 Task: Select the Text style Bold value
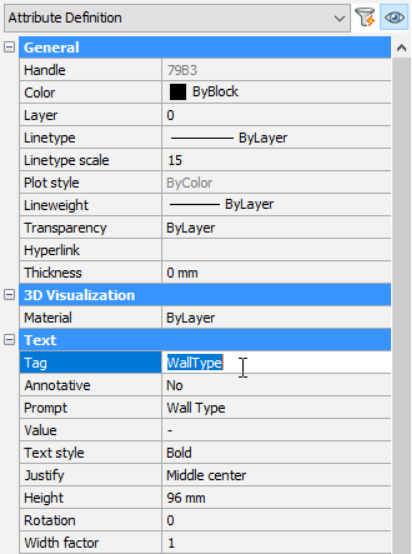tap(276, 453)
